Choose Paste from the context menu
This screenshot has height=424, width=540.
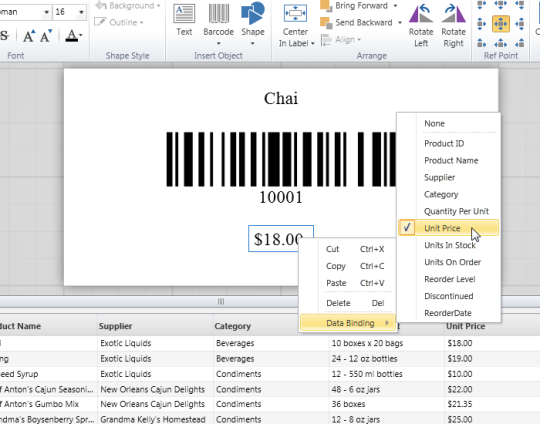(x=347, y=283)
